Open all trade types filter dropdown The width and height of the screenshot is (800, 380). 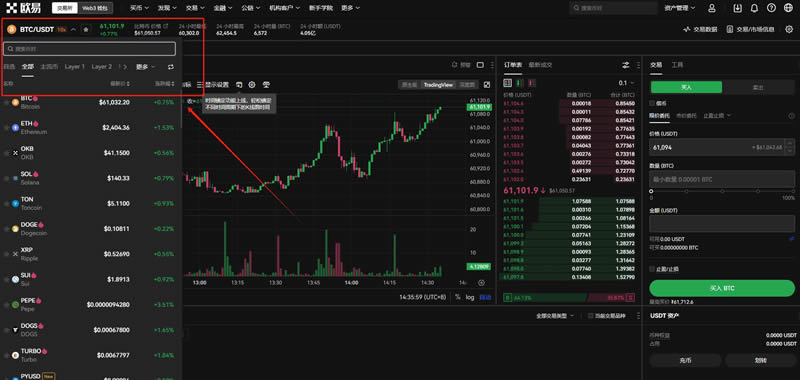click(x=555, y=316)
